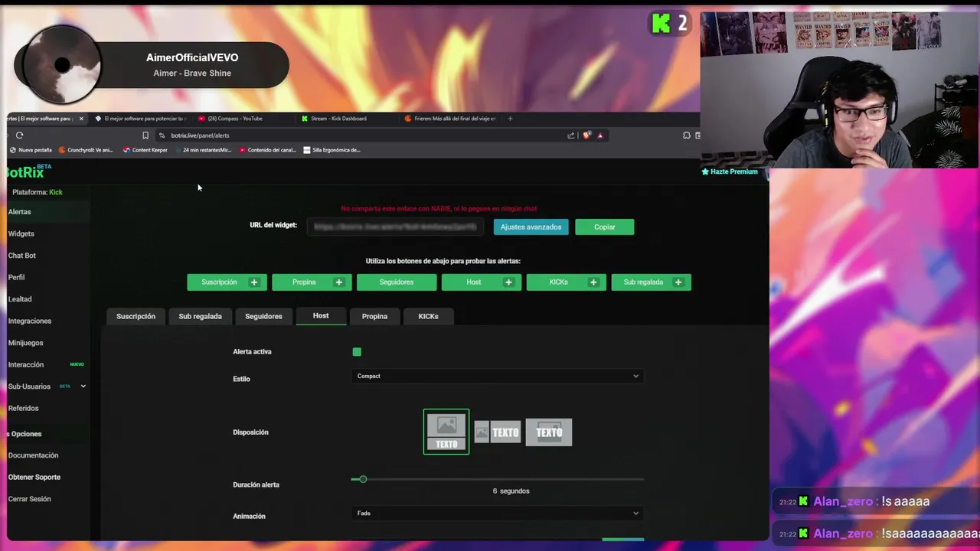This screenshot has height=551, width=980.
Task: Select the Host tab
Action: 321,316
